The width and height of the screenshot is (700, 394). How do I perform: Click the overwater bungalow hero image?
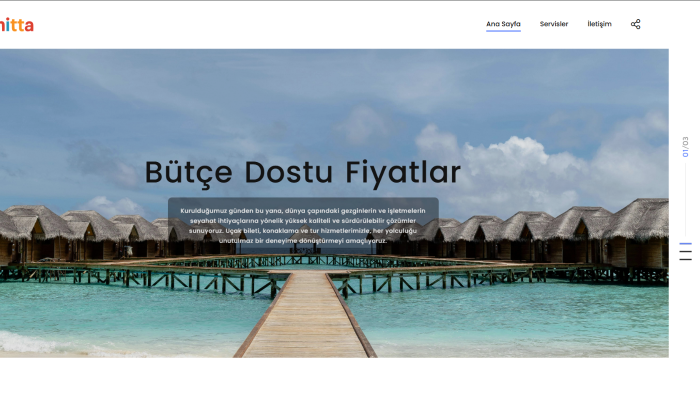coord(334,203)
